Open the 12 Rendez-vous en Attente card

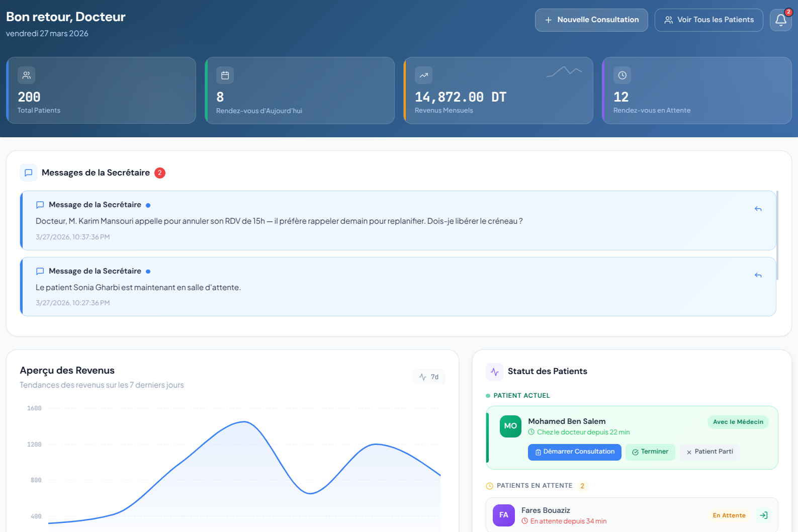[x=697, y=91]
